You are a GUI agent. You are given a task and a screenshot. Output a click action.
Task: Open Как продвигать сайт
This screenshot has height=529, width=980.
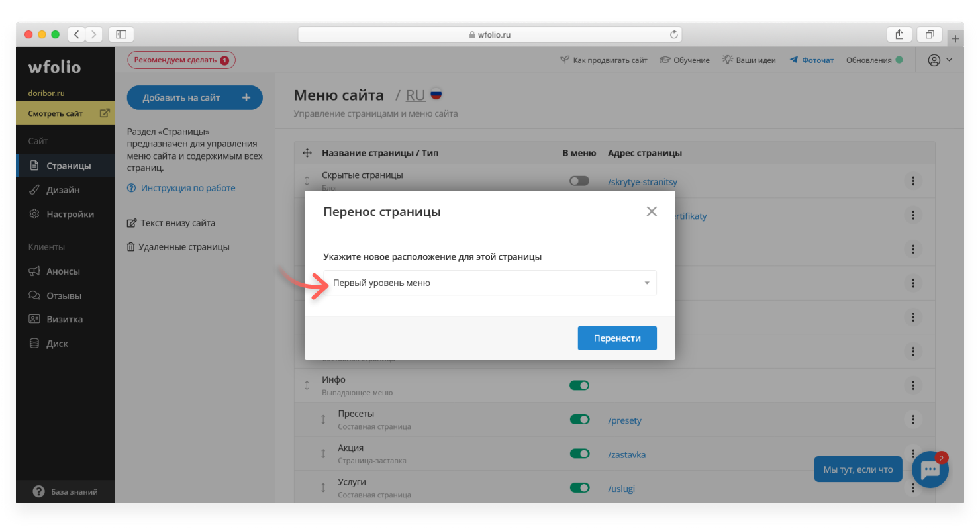coord(603,60)
